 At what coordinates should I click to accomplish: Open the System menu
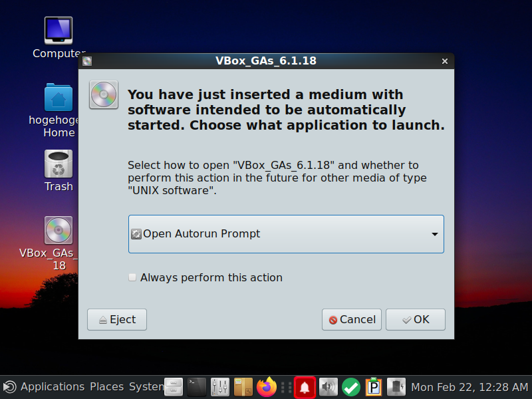146,387
